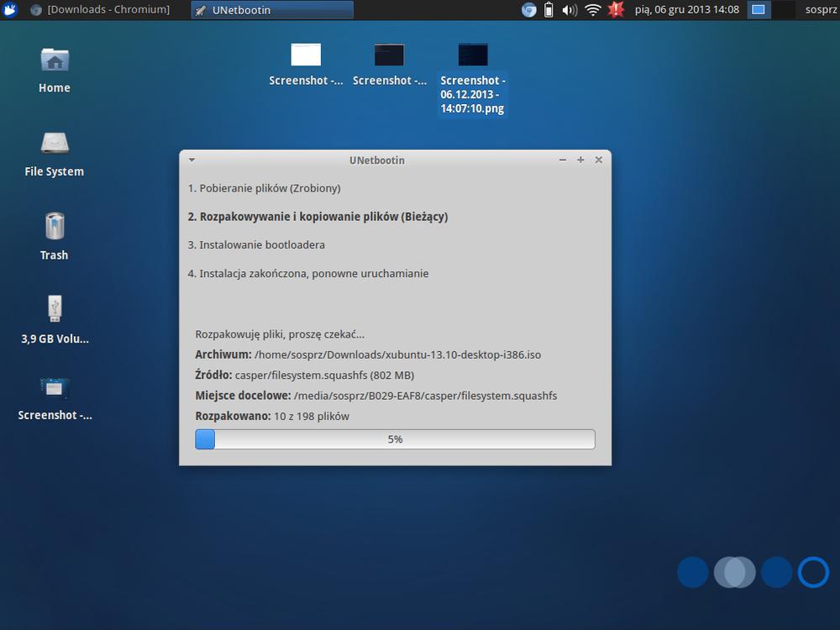Open the Xfce applications menu icon
This screenshot has width=840, height=630.
9,9
